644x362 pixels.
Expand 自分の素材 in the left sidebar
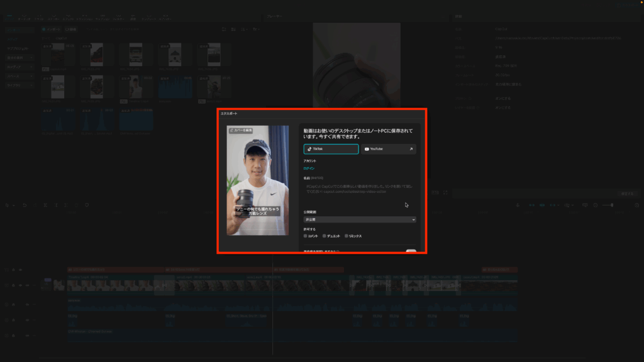(19, 57)
